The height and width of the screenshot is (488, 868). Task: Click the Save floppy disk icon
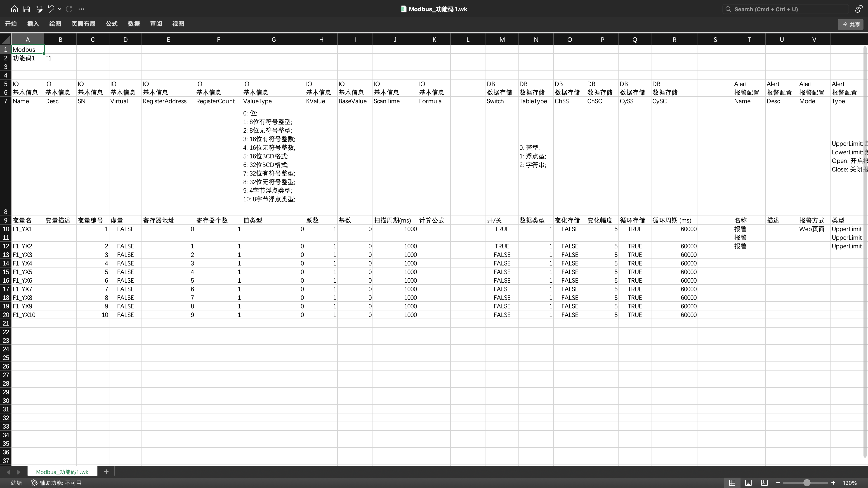[27, 9]
